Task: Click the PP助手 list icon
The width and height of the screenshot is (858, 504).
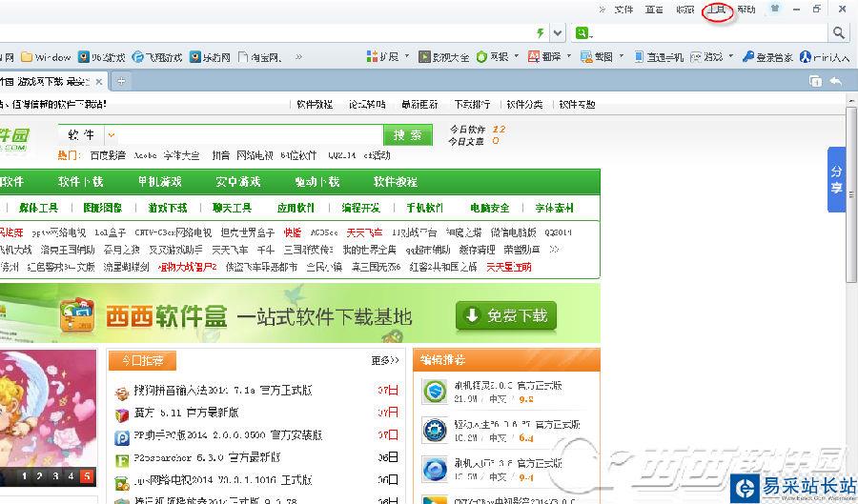Action: coord(121,437)
